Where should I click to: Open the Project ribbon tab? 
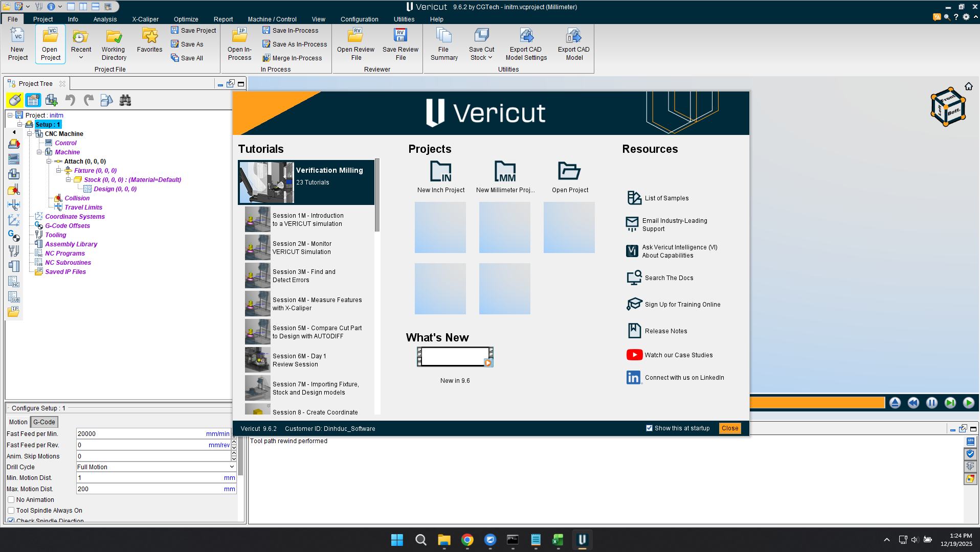point(43,19)
